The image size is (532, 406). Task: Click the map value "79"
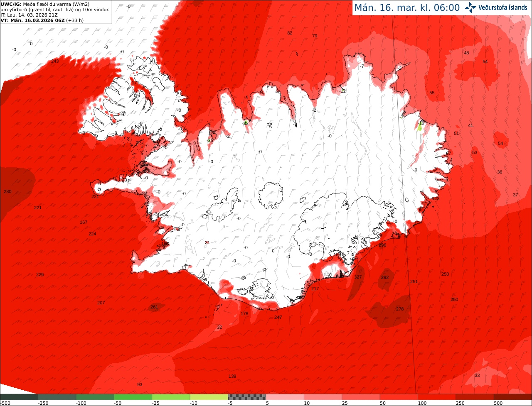(315, 36)
